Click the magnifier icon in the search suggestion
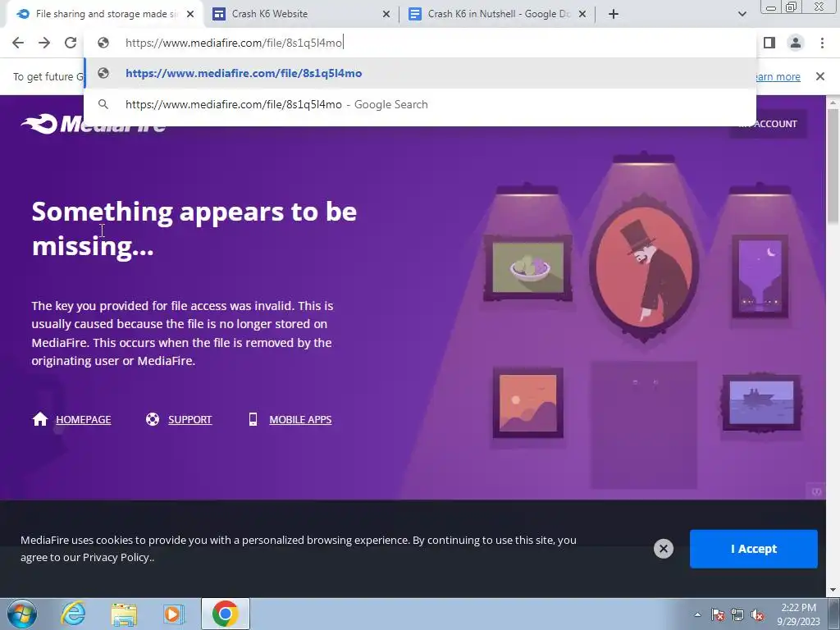The width and height of the screenshot is (840, 630). [x=103, y=104]
